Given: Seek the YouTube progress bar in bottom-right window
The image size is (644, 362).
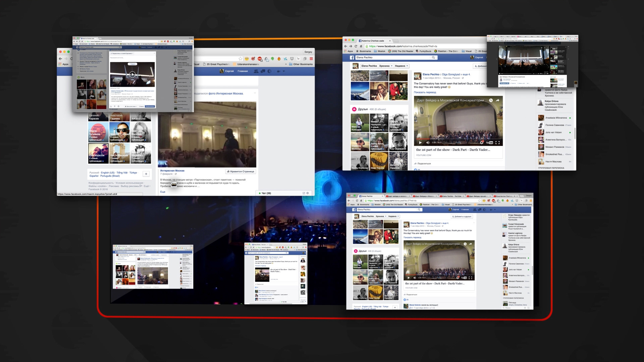Looking at the screenshot, I should pyautogui.click(x=439, y=274).
